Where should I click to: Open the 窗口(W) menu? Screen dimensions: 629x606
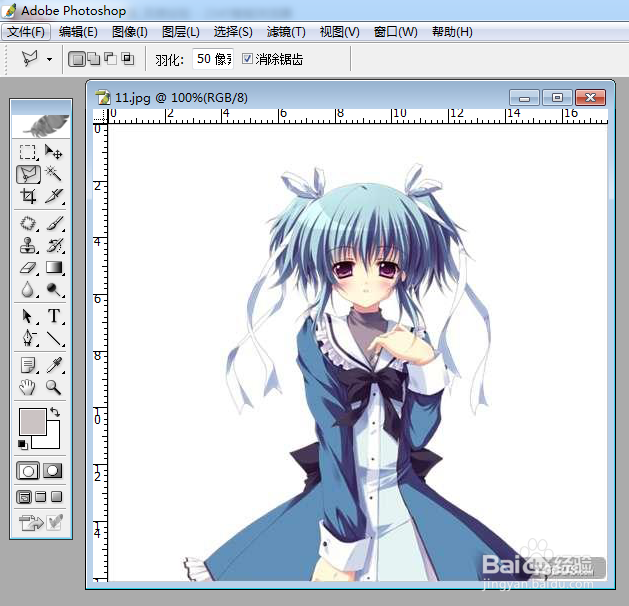pyautogui.click(x=396, y=32)
